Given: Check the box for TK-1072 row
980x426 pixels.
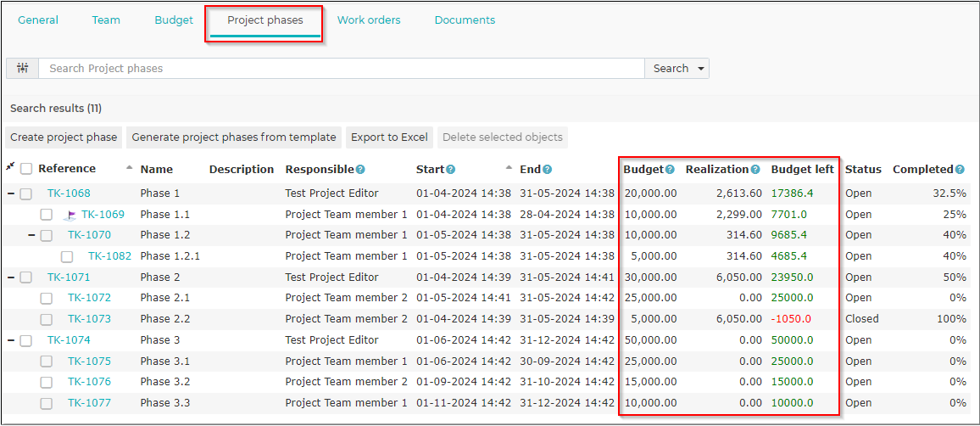Looking at the screenshot, I should point(47,299).
